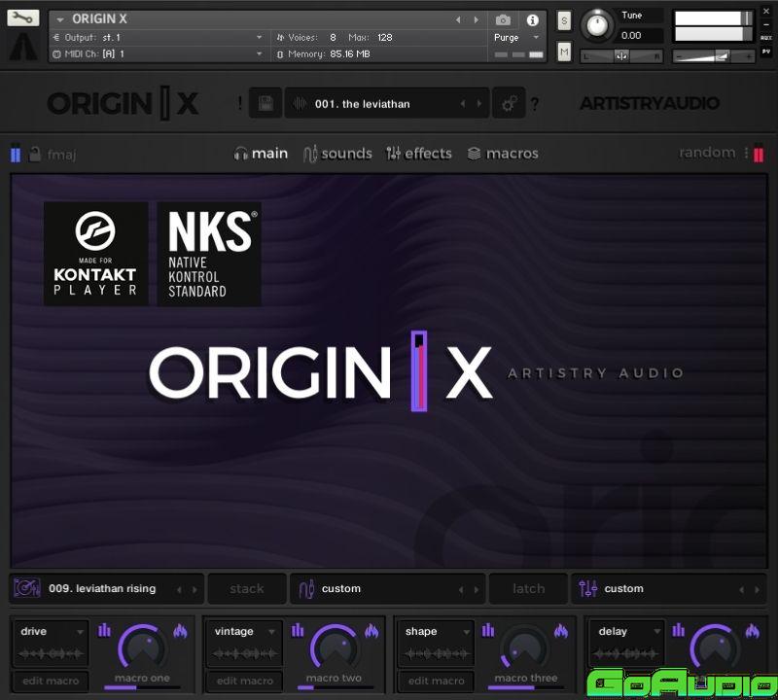Click the blue bar icon left of fmaj
The image size is (778, 700).
(x=16, y=154)
